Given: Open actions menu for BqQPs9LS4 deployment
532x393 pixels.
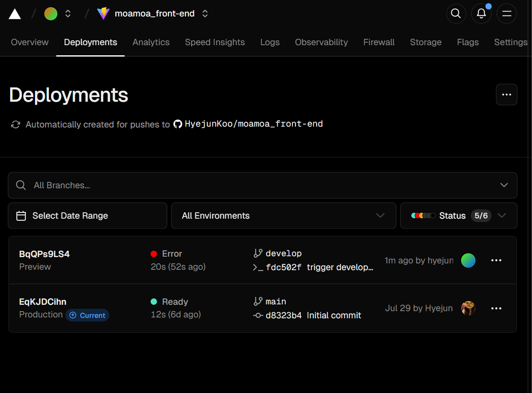Looking at the screenshot, I should (x=497, y=260).
